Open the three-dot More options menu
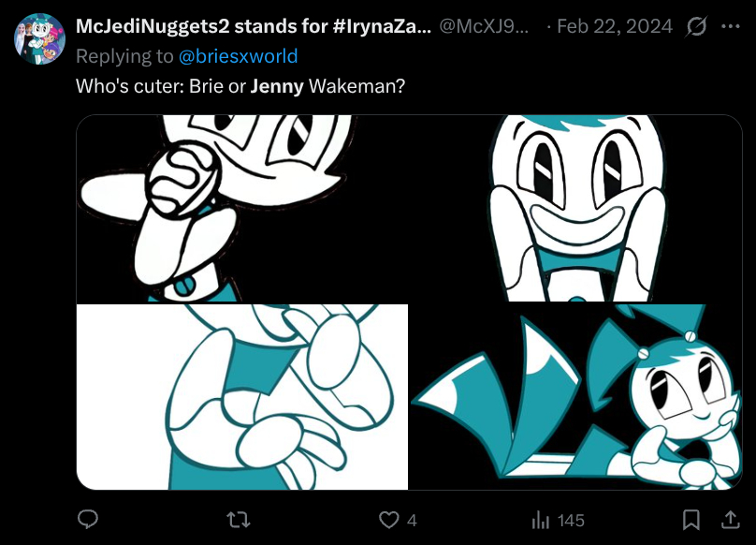The image size is (756, 545). tap(730, 27)
